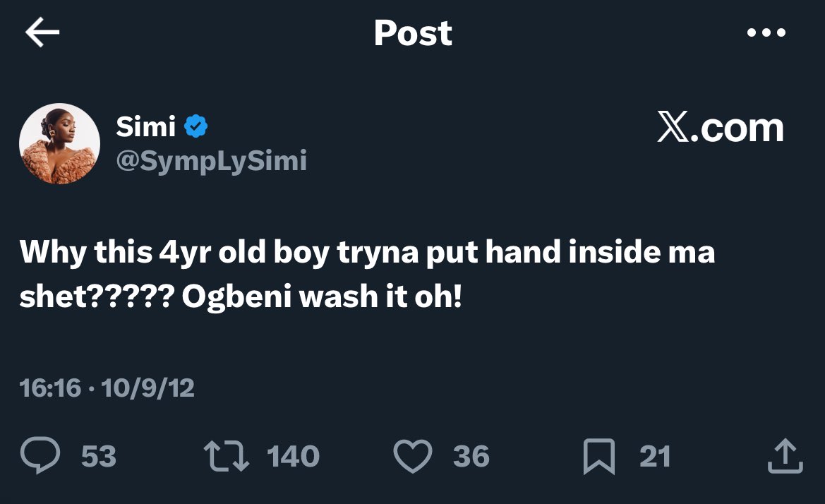Open the three-dot more options menu
Screen dimensions: 825x504
[765, 32]
